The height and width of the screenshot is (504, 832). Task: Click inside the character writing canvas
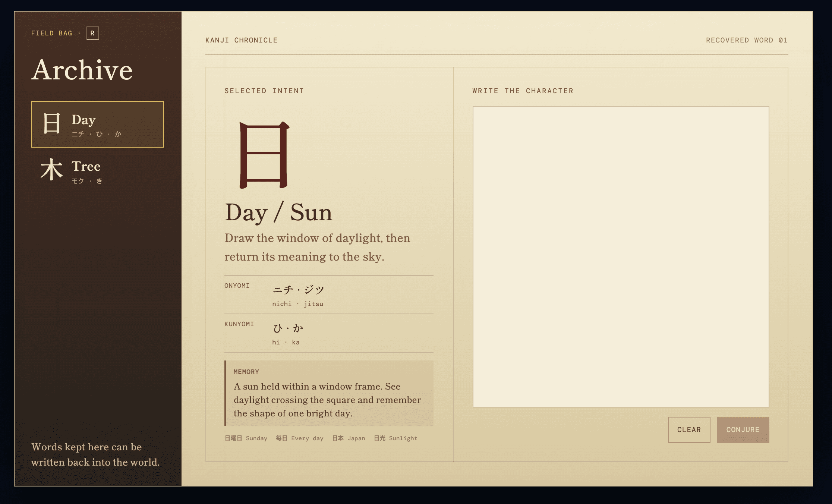(621, 256)
